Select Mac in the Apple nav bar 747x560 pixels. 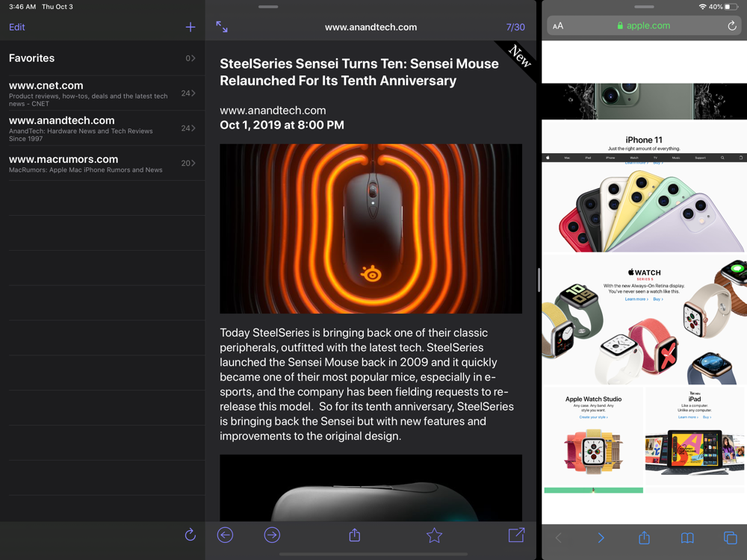[x=567, y=158]
